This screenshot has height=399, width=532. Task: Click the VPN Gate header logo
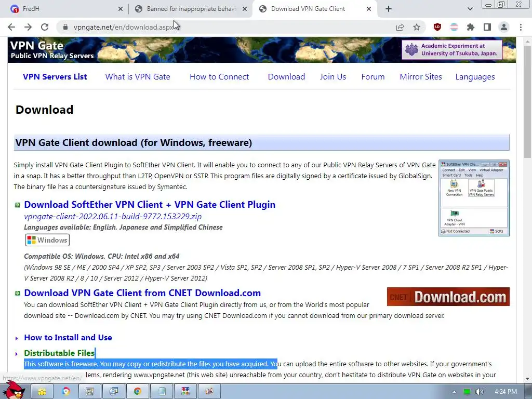point(52,50)
